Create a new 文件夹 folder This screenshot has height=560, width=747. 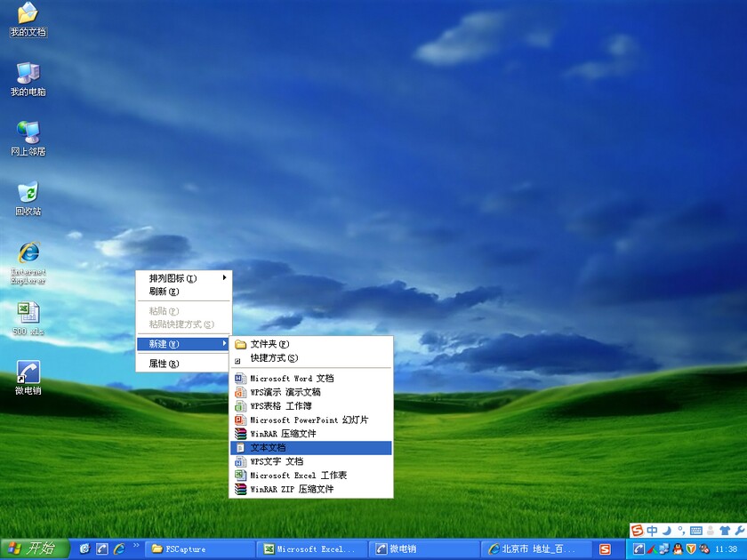[311, 344]
